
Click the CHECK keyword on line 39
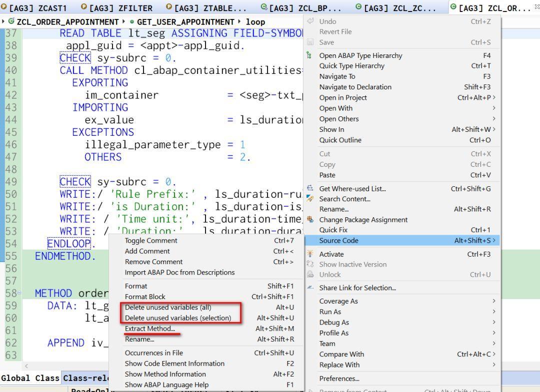[75, 58]
